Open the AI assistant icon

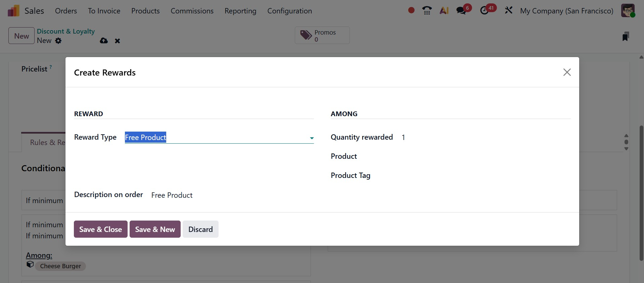tap(444, 11)
